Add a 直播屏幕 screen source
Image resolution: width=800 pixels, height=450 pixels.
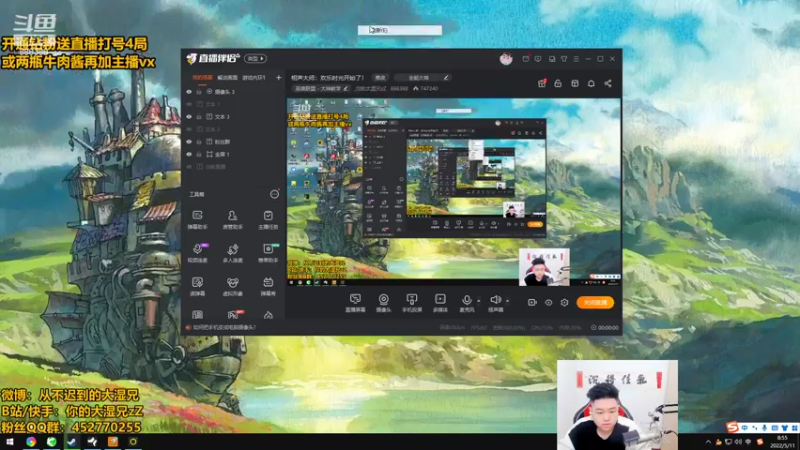(x=355, y=303)
